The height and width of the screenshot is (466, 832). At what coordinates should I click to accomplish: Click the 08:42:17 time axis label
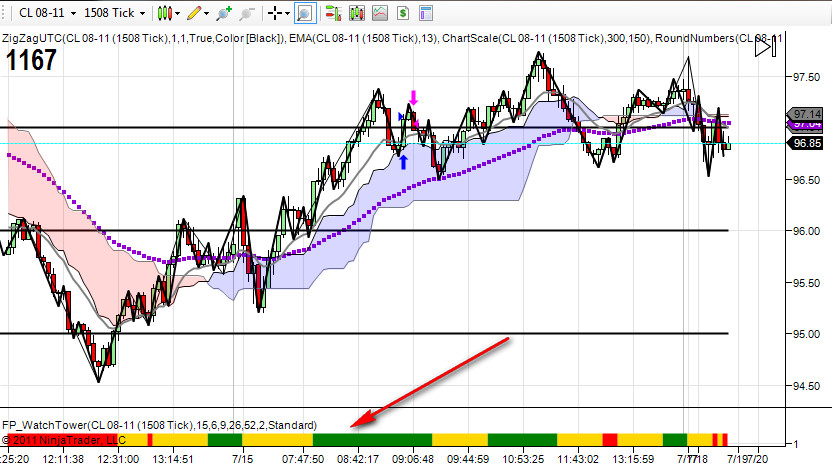[358, 459]
